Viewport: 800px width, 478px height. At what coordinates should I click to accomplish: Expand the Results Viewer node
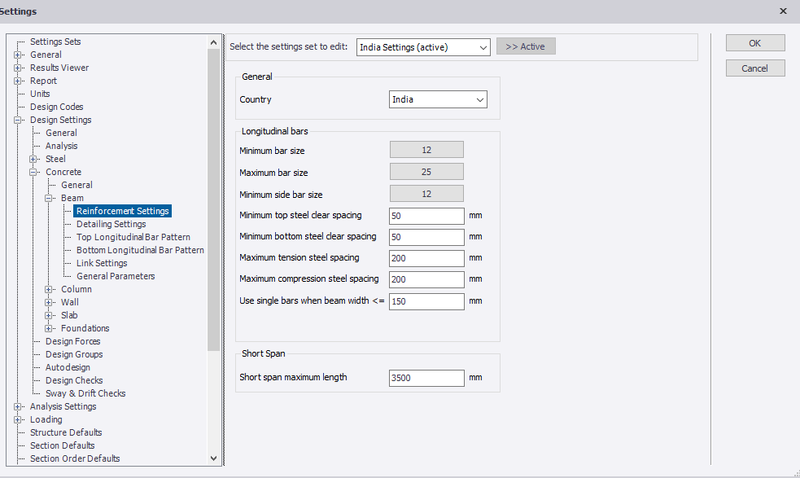18,68
